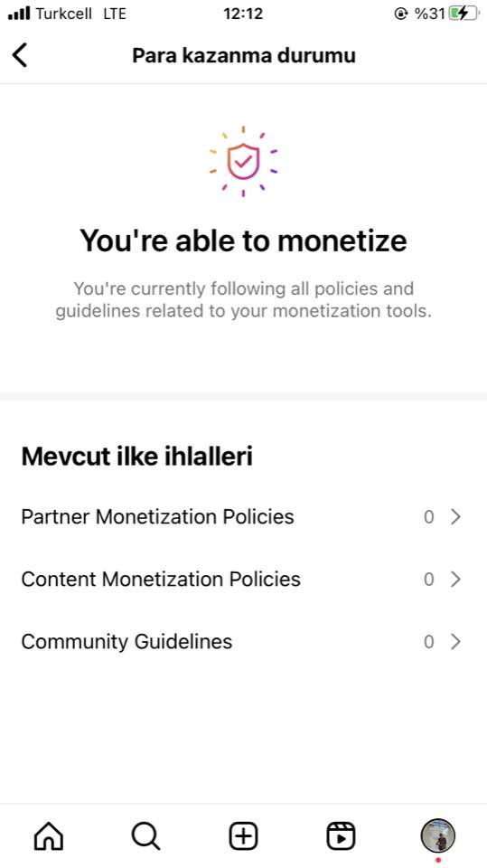Tap the new post plus icon
The width and height of the screenshot is (487, 868).
click(x=244, y=835)
